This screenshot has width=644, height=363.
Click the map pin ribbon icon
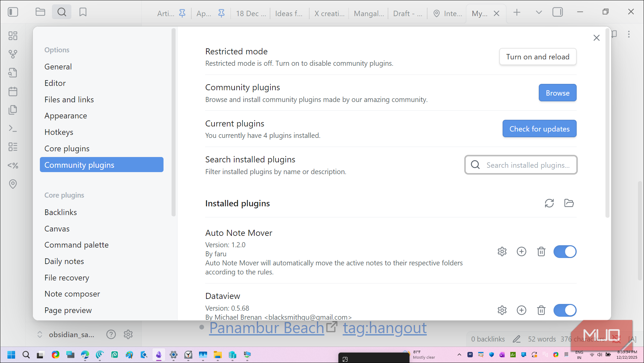point(13,184)
